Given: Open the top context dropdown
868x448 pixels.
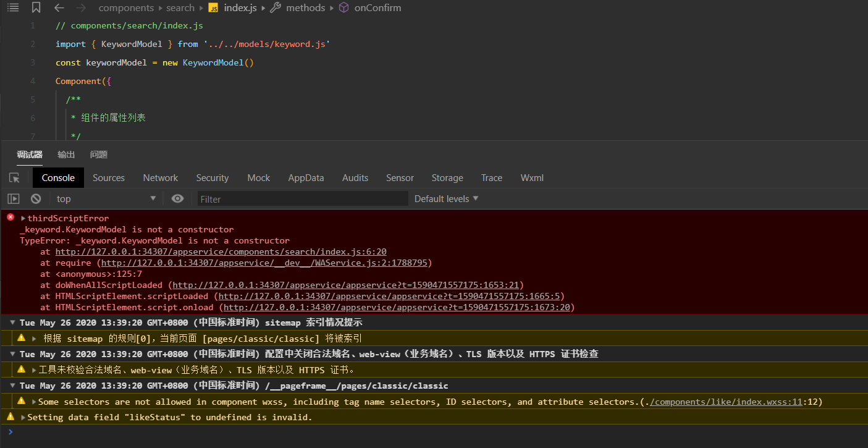Looking at the screenshot, I should tap(106, 199).
